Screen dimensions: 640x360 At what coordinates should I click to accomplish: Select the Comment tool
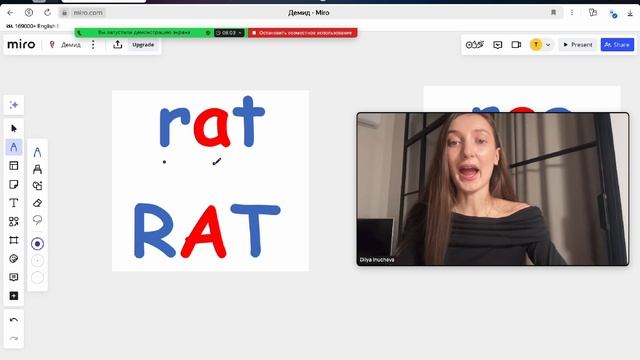click(x=13, y=277)
